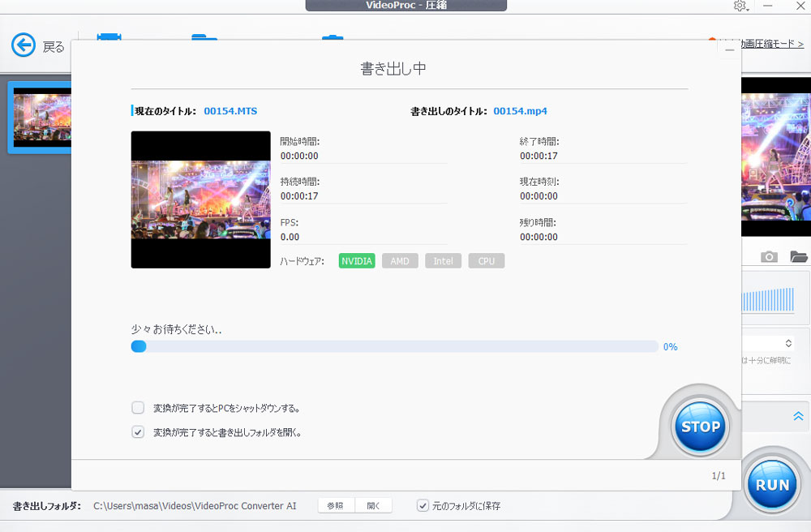
Task: Select Intel hardware option
Action: [444, 261]
